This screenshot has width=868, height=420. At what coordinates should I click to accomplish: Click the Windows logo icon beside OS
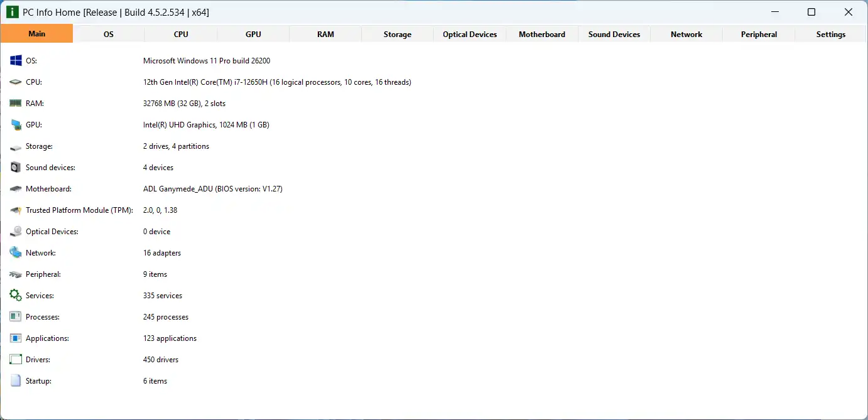16,61
